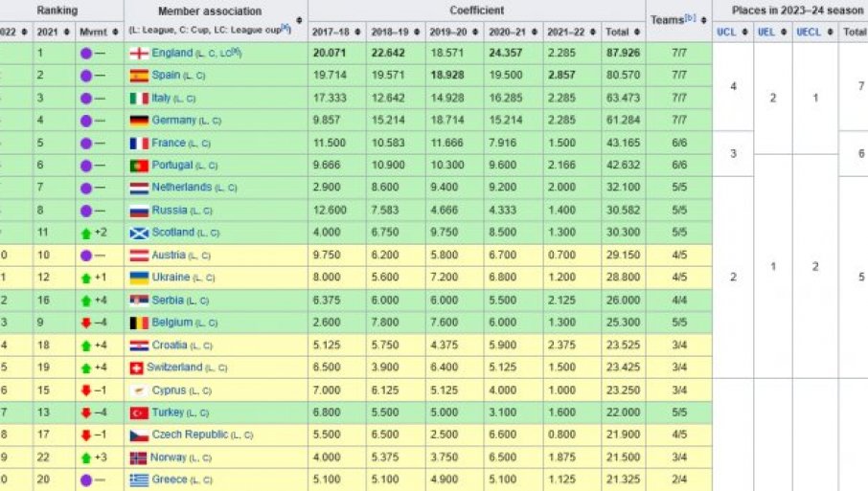Click the green up arrow in Serbia's row
The image size is (868, 491).
[x=85, y=300]
